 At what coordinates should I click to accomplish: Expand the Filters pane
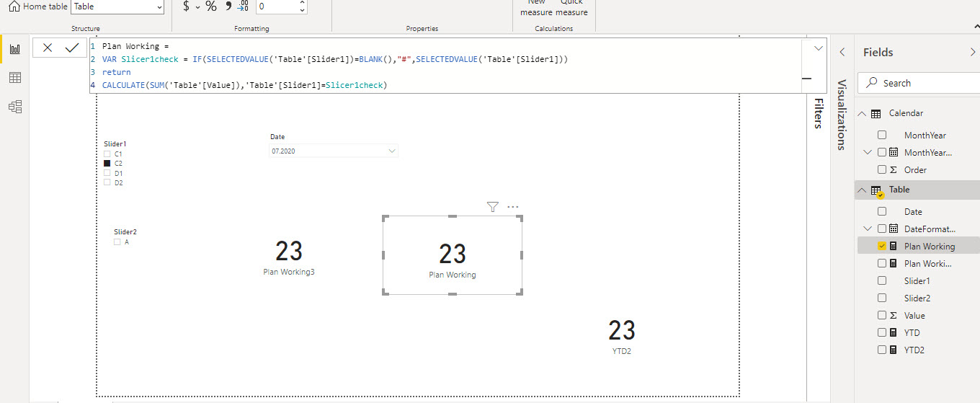tap(818, 113)
